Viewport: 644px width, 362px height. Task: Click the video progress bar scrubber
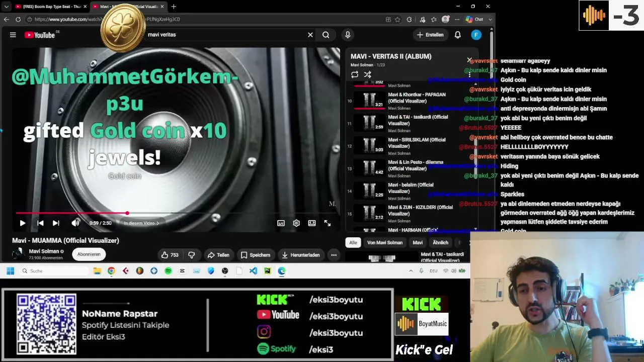coord(127,213)
